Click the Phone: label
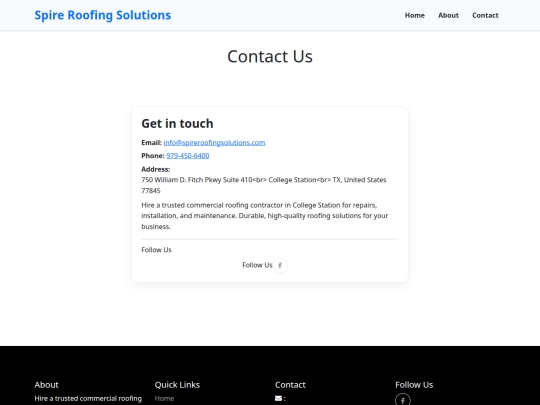The image size is (540, 405). pyautogui.click(x=153, y=156)
